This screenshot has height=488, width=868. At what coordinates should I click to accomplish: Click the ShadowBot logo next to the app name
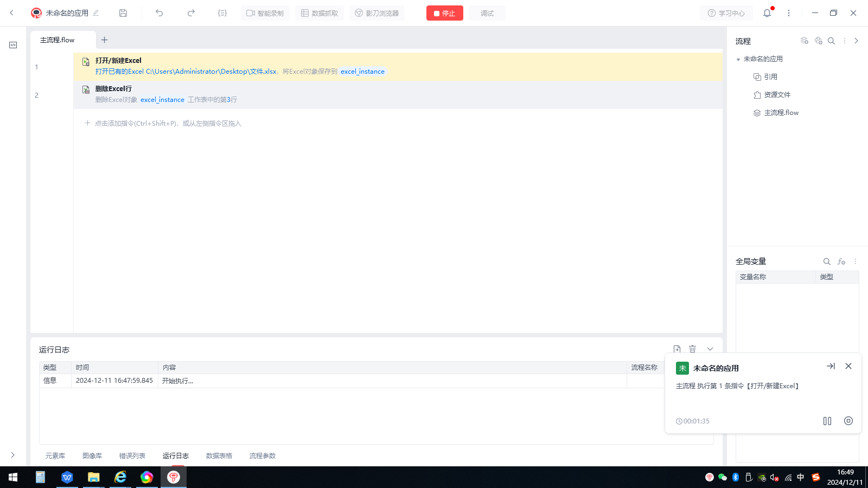pos(36,13)
